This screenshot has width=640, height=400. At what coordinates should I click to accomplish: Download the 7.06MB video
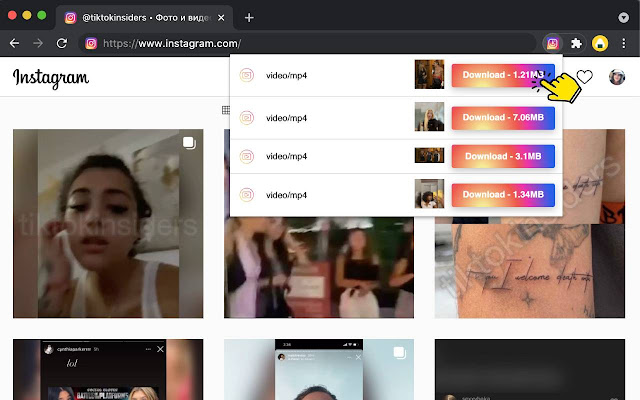pyautogui.click(x=503, y=118)
